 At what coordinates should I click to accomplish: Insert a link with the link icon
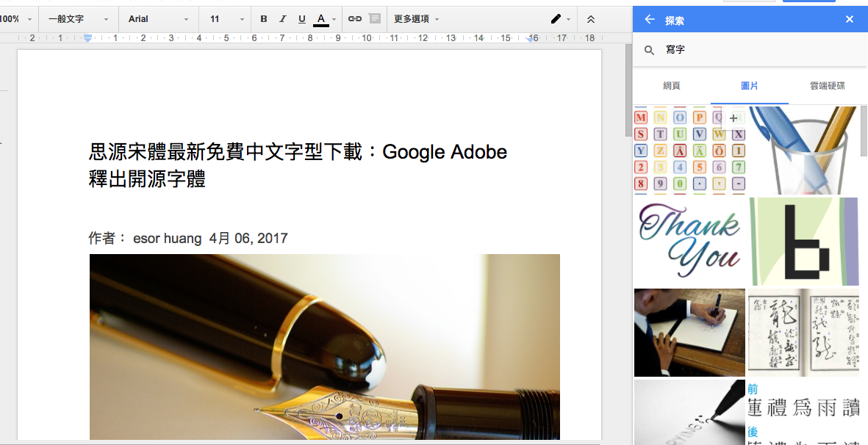[x=355, y=19]
